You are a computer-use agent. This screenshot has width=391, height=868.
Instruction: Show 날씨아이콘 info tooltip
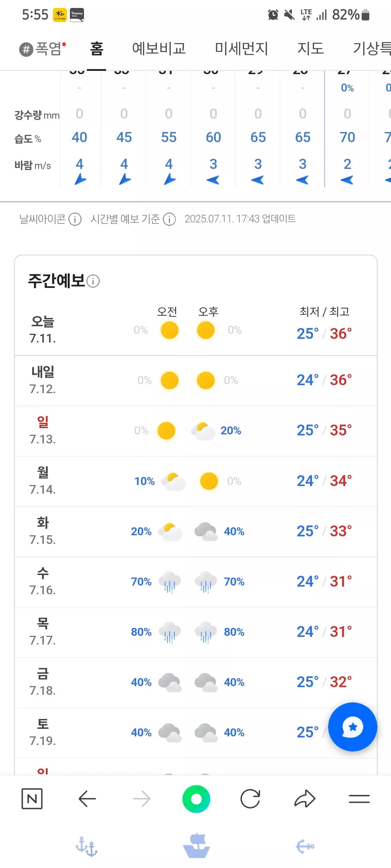[75, 219]
